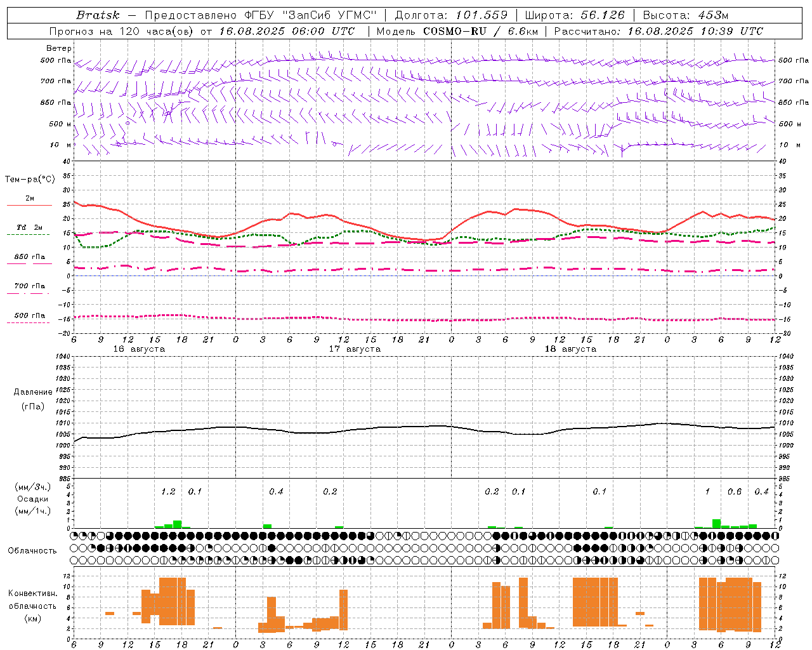Image resolution: width=812 pixels, height=650 pixels.
Task: Click the Ветер panel label
Action: (59, 48)
